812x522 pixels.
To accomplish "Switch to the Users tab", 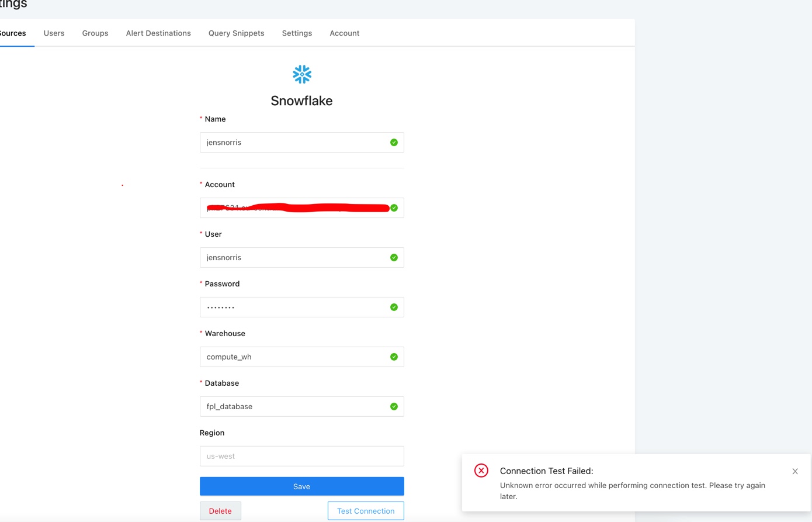I will (x=54, y=33).
